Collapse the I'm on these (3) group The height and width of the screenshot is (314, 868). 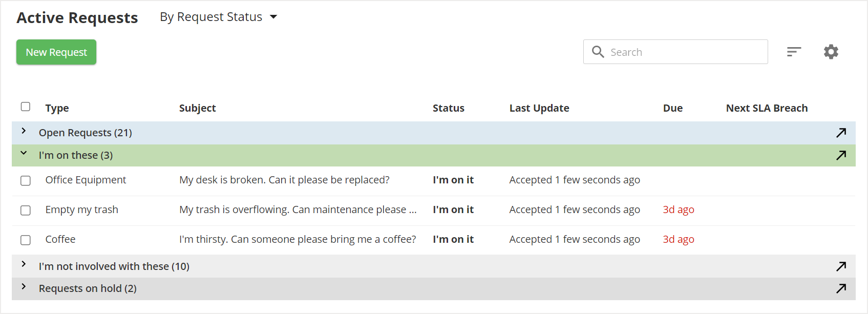pos(24,153)
